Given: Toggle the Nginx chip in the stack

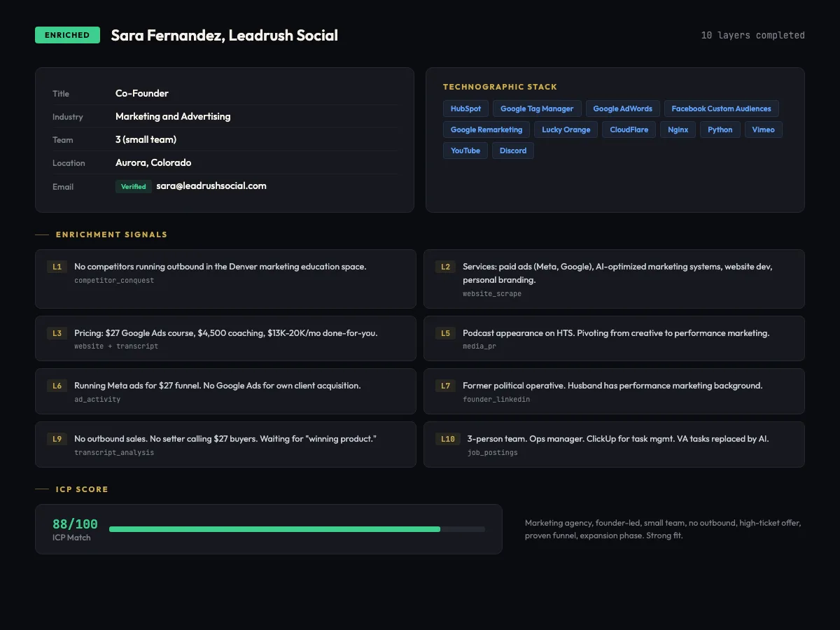Looking at the screenshot, I should click(678, 129).
